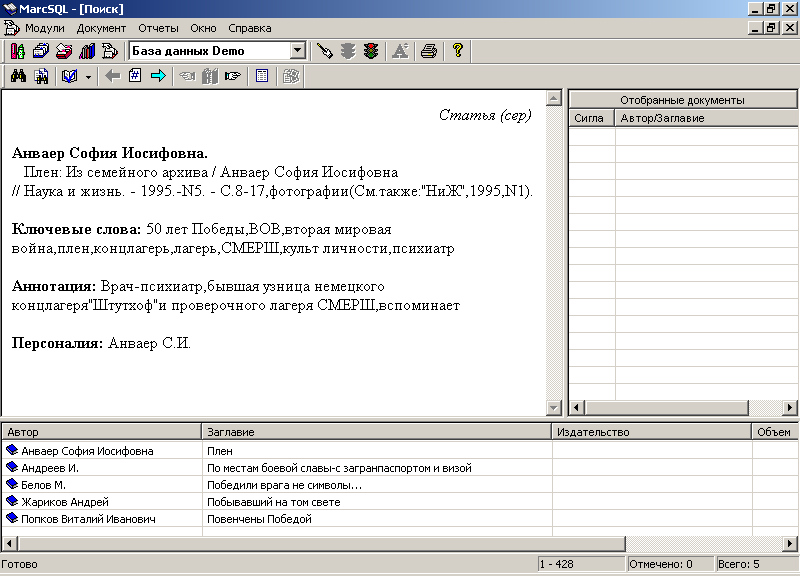
Task: Click the binoculars search icon
Action: click(18, 76)
